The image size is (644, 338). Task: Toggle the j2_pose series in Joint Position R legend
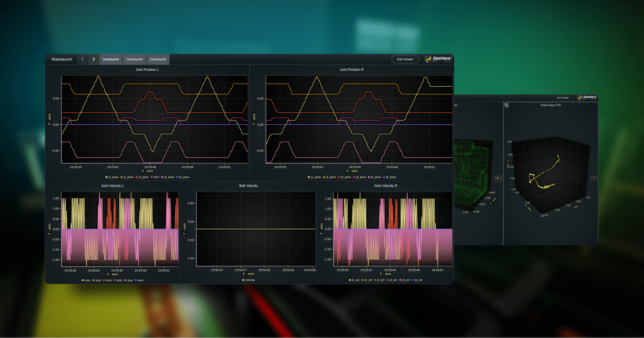coord(323,177)
